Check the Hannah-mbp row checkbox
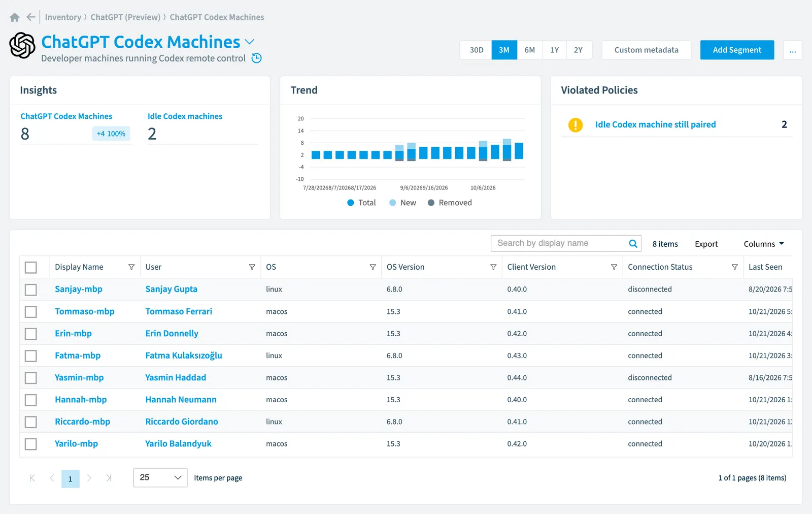Image resolution: width=812 pixels, height=514 pixels. pos(31,400)
